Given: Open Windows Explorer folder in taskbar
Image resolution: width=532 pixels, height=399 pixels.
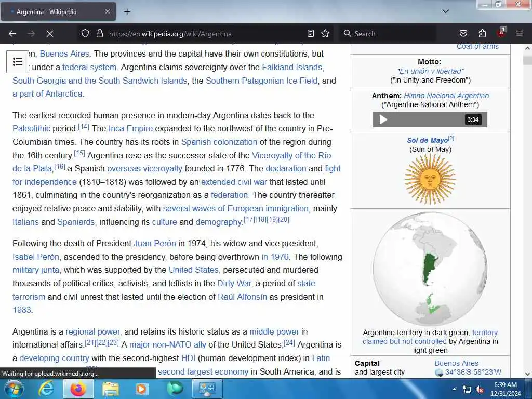Looking at the screenshot, I should pyautogui.click(x=110, y=389).
